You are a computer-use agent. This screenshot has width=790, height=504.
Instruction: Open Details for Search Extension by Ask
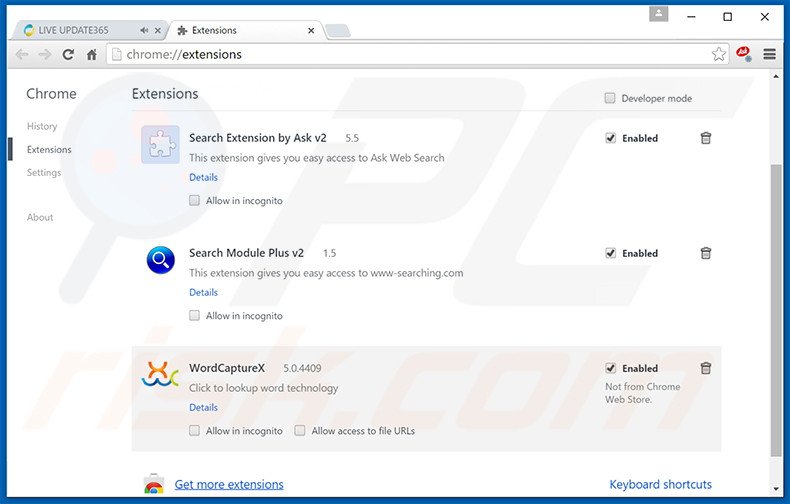point(204,177)
